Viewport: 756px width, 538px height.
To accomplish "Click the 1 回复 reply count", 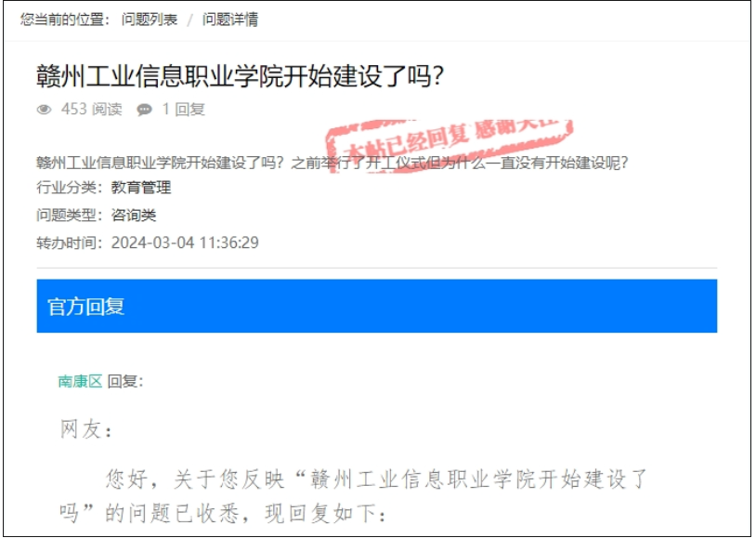I will coord(184,109).
